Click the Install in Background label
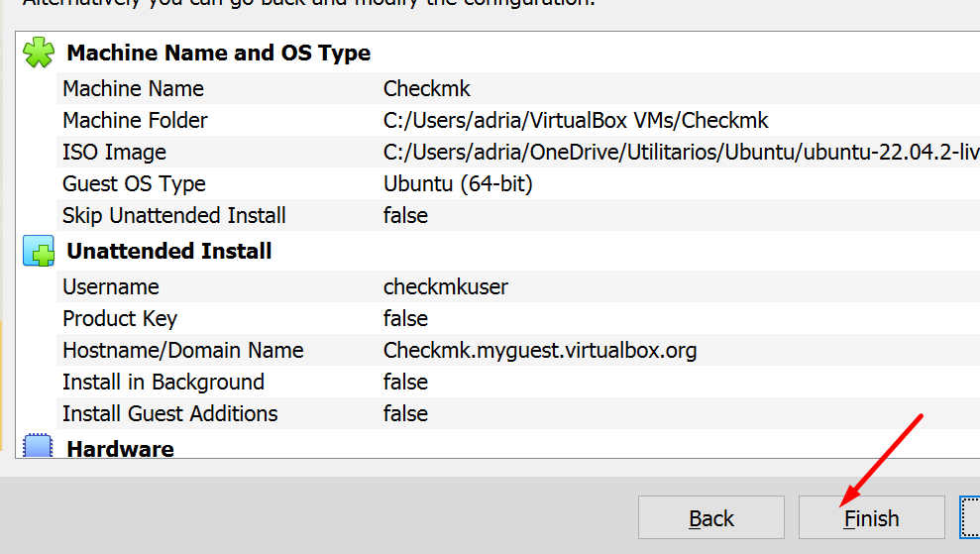The height and width of the screenshot is (554, 980). pyautogui.click(x=163, y=382)
